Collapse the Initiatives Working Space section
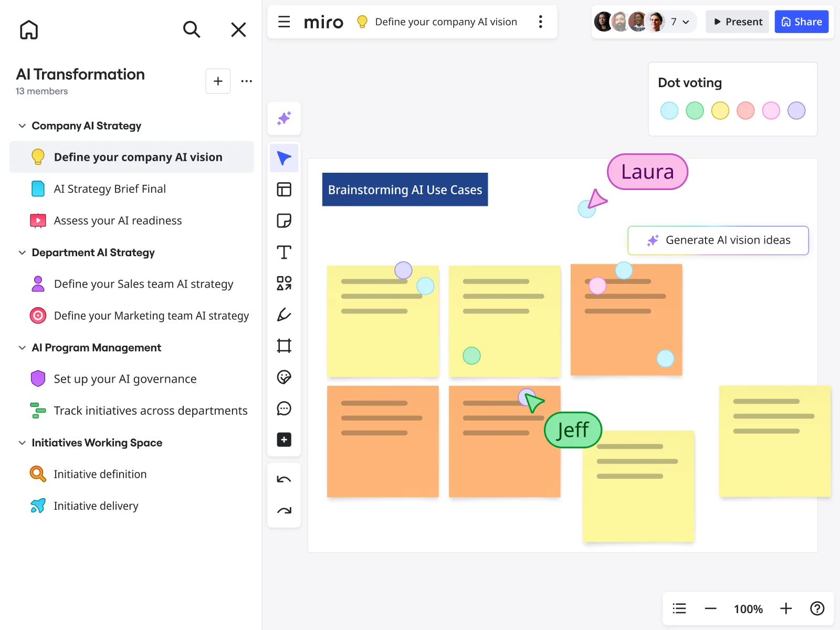This screenshot has width=840, height=630. coord(22,443)
